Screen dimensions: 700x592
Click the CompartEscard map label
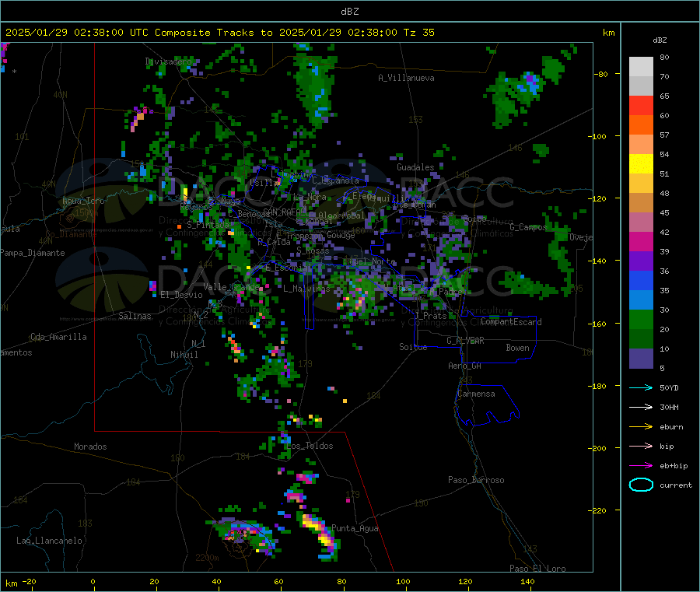[511, 322]
